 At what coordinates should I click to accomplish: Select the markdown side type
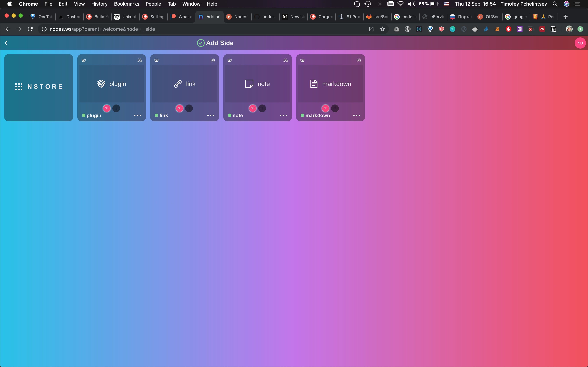pos(330,84)
